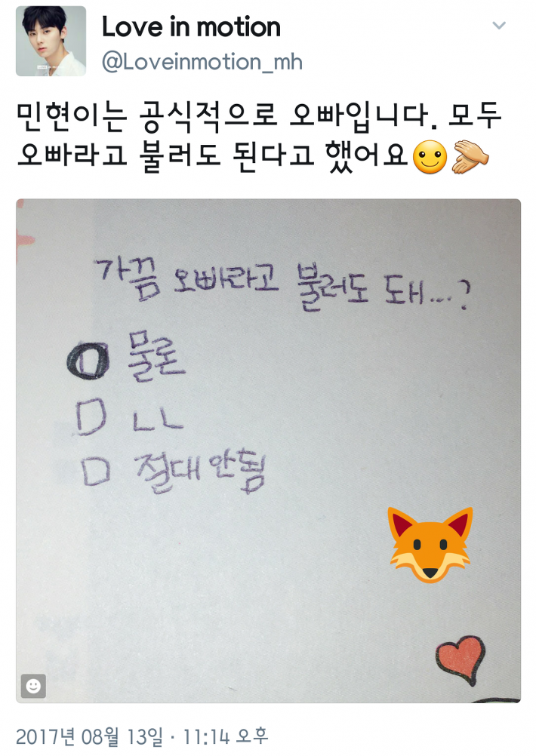This screenshot has width=536, height=756.
Task: Tick the ㄴㄴ checkbox
Action: [x=91, y=416]
